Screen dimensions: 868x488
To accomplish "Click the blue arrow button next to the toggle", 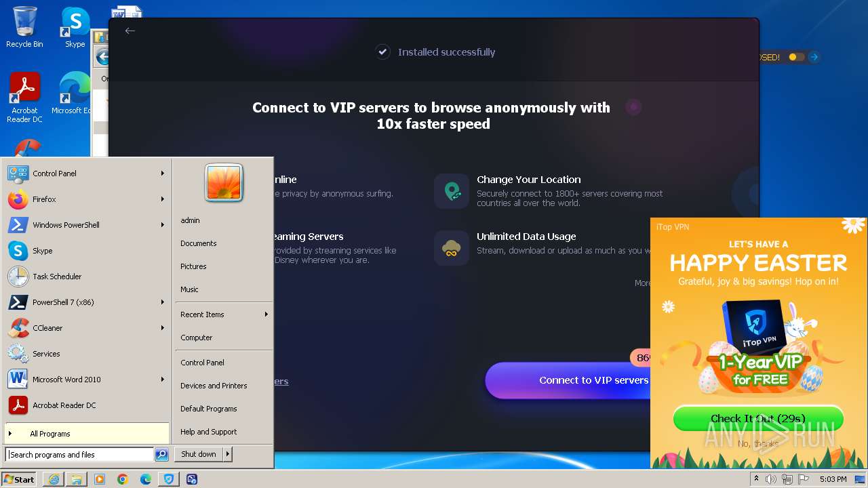I will tap(814, 58).
